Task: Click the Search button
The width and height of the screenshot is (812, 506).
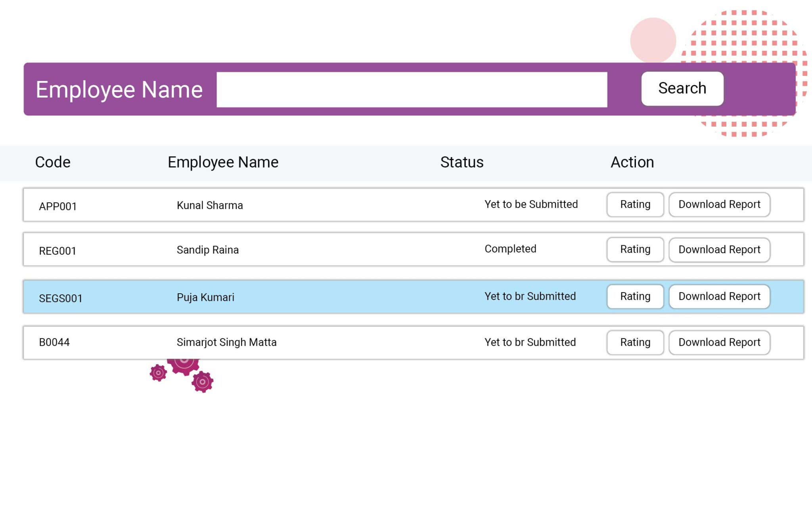Action: point(682,89)
